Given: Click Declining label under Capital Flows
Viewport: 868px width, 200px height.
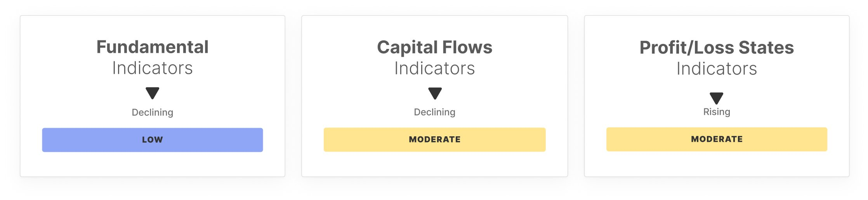Looking at the screenshot, I should pos(434,112).
